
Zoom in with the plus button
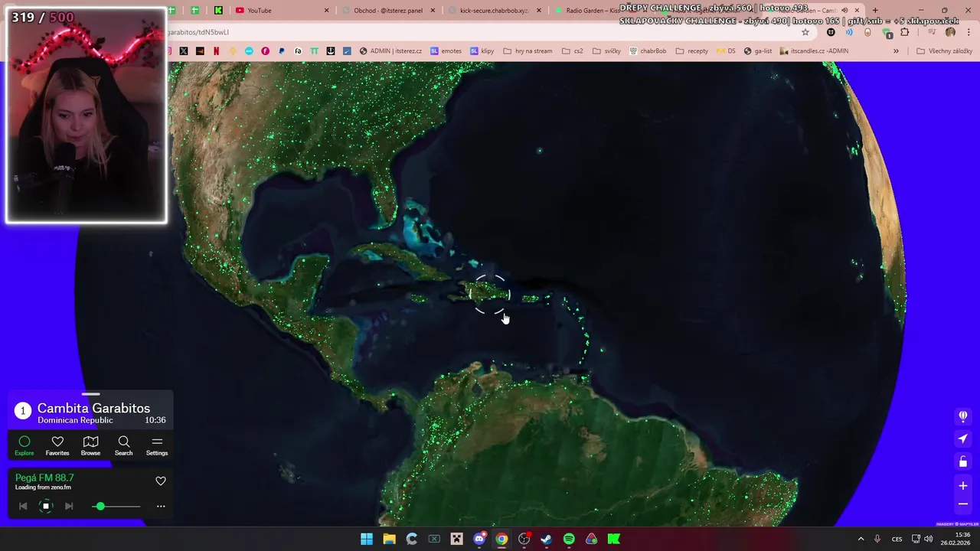point(963,485)
